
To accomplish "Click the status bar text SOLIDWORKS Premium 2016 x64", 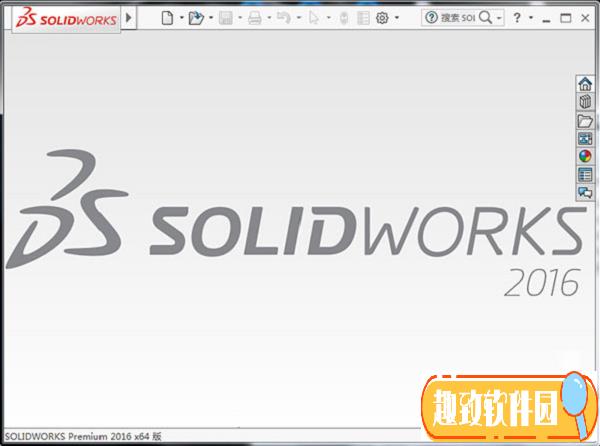I will (83, 436).
